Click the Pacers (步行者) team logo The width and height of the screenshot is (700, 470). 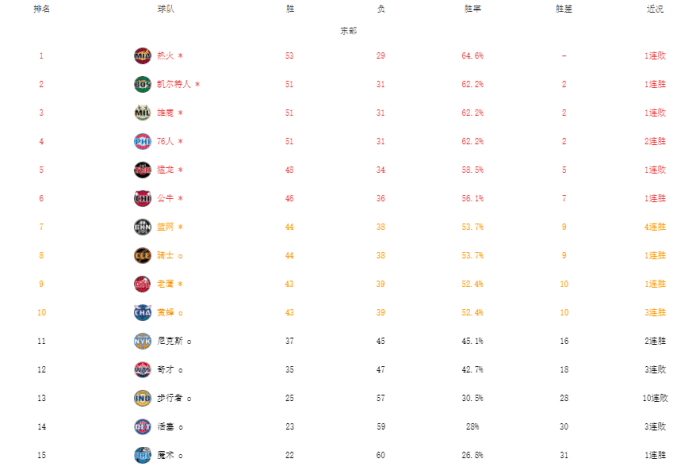(x=142, y=398)
